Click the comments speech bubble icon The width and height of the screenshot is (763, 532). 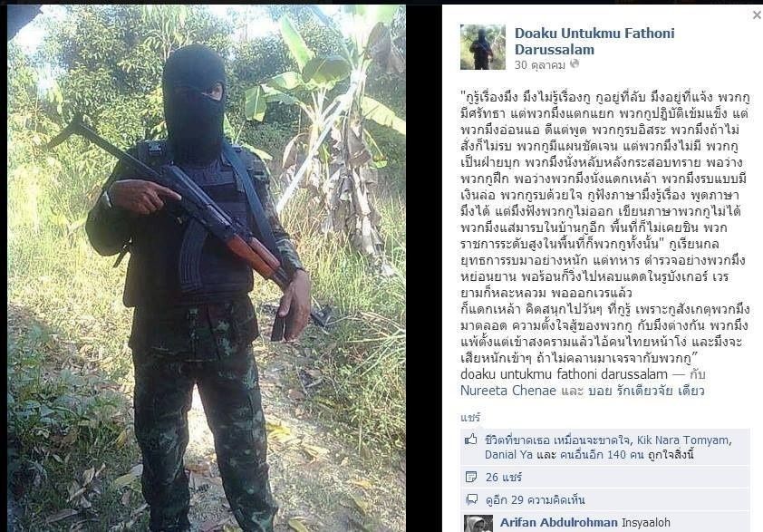(471, 499)
